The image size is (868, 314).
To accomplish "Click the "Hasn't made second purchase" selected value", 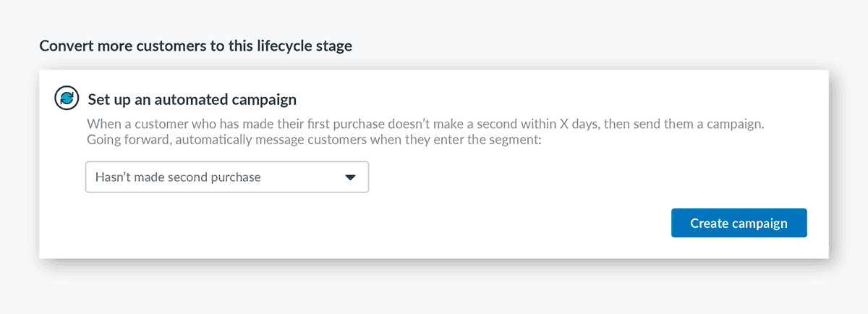I will [178, 177].
